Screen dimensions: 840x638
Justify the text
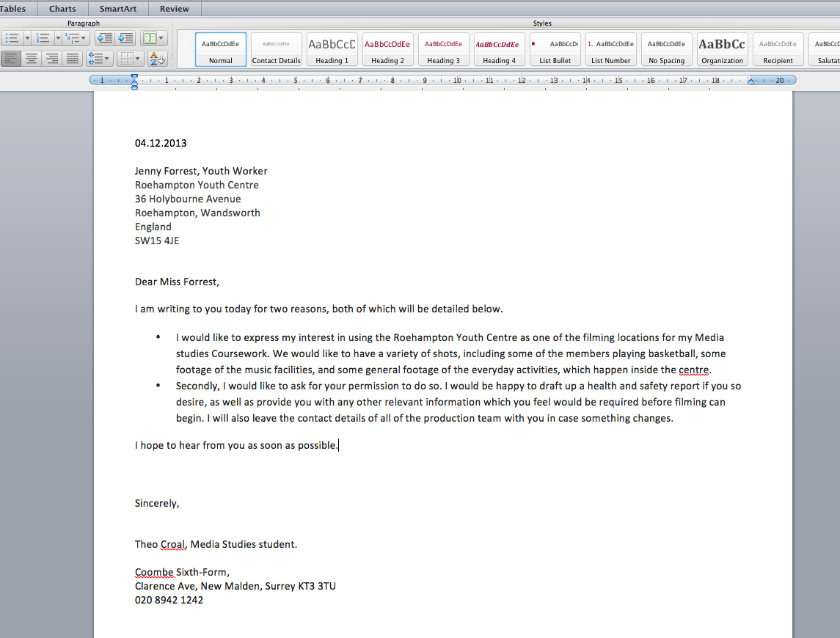click(x=73, y=59)
